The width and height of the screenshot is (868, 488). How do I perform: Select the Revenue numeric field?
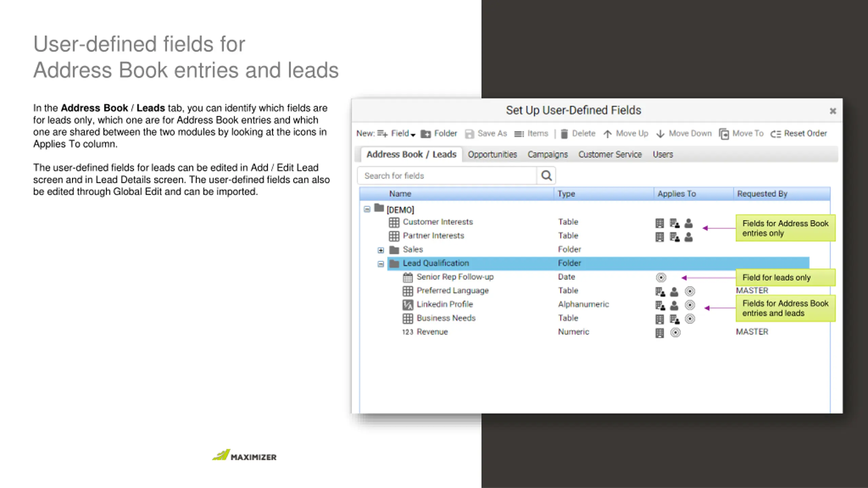pos(432,332)
